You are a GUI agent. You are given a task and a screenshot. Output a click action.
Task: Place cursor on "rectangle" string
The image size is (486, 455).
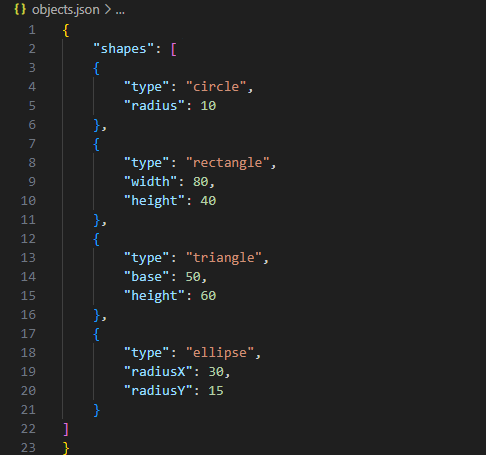point(228,163)
